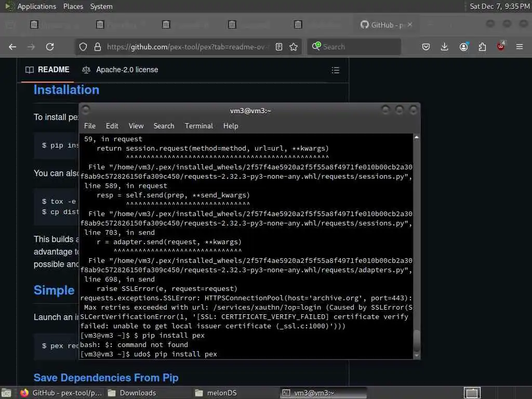This screenshot has width=532, height=399.
Task: Click the Save Dependencies From Pip heading
Action: [x=106, y=378]
